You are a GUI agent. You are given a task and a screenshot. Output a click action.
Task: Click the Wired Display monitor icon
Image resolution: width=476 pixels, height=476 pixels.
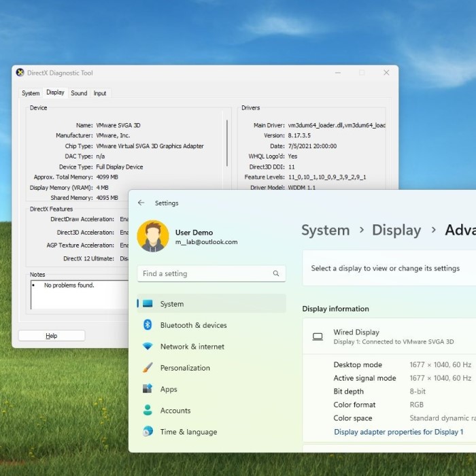318,337
